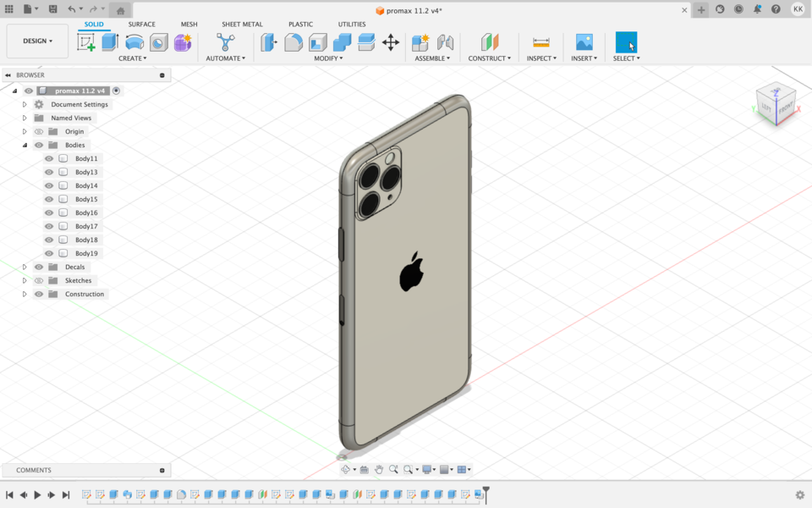Expand Document Settings in the browser

pyautogui.click(x=25, y=104)
